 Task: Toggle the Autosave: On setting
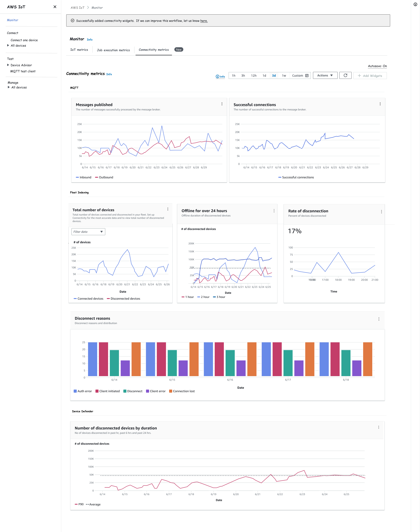377,66
